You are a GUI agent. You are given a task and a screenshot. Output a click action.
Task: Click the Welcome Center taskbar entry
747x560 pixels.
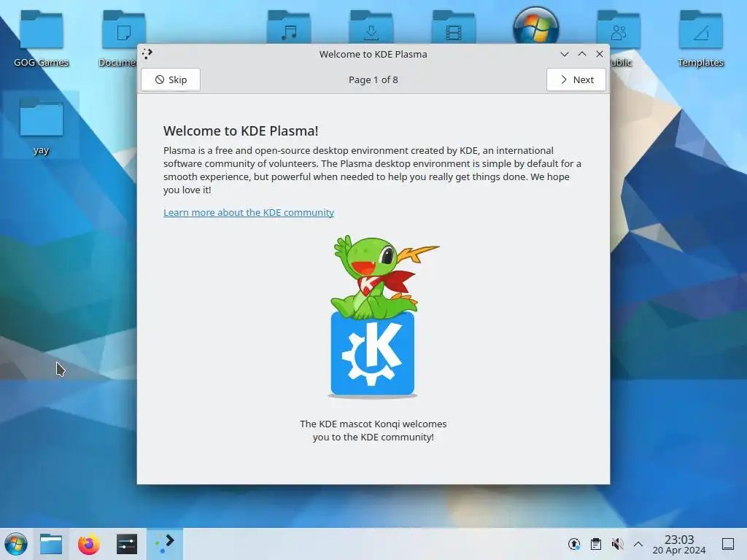point(165,544)
